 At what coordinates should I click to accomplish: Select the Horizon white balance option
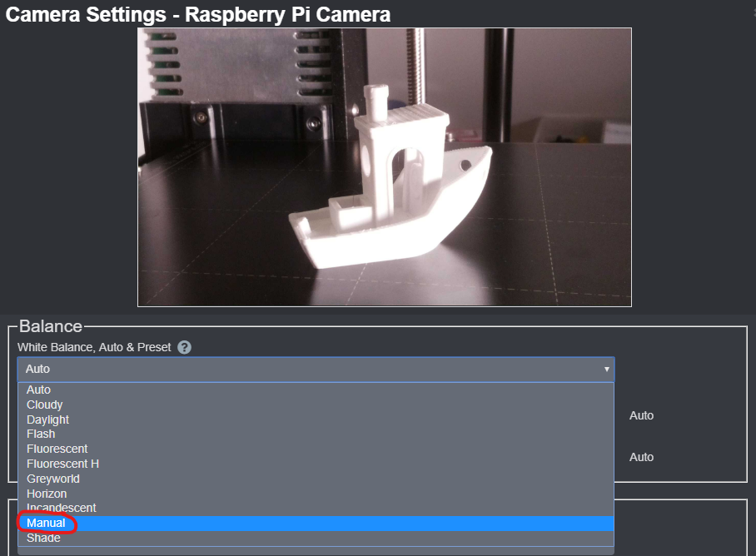pyautogui.click(x=47, y=494)
